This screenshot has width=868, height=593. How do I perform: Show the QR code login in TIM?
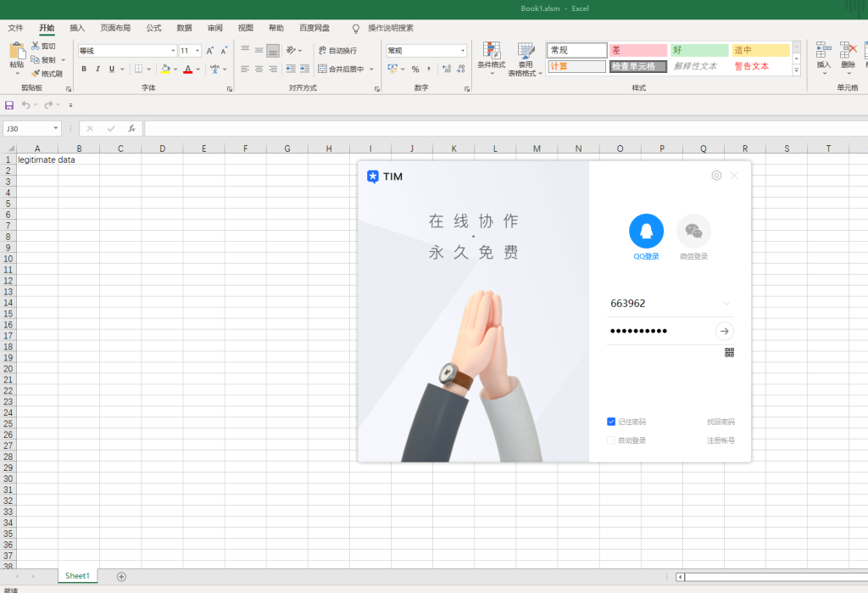tap(730, 352)
